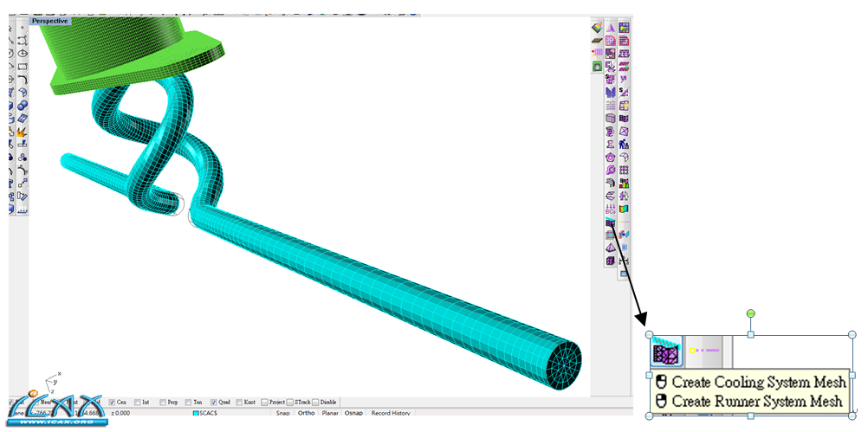868x432 pixels.
Task: Click the purple pentagon icon
Action: pos(610,157)
